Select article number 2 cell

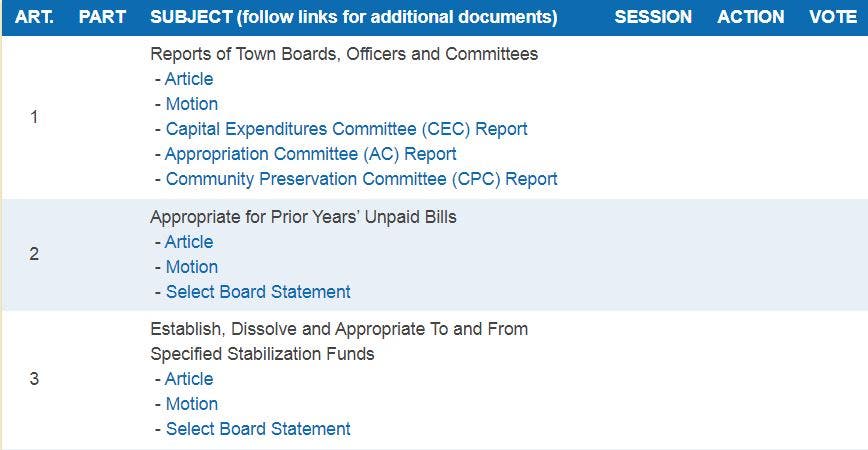34,254
